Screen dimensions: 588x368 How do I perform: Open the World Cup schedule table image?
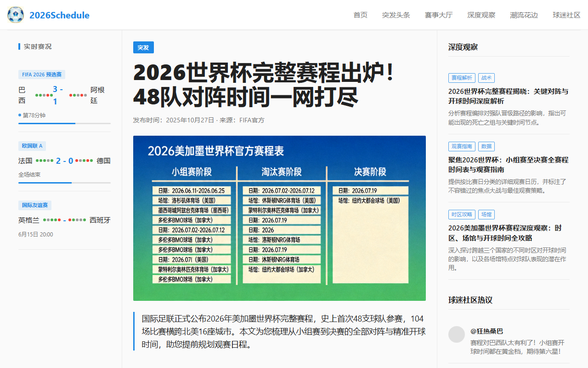coord(279,218)
